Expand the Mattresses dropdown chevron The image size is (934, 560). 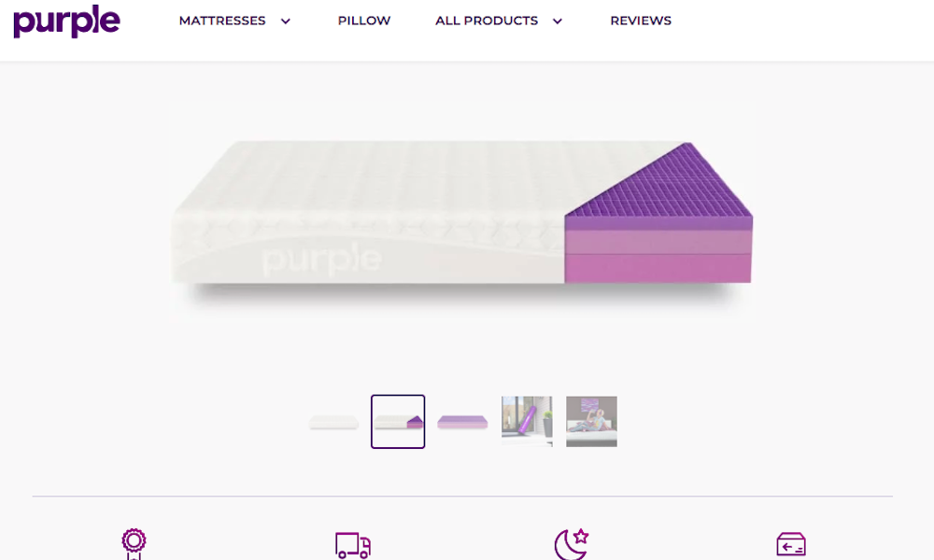tap(286, 21)
